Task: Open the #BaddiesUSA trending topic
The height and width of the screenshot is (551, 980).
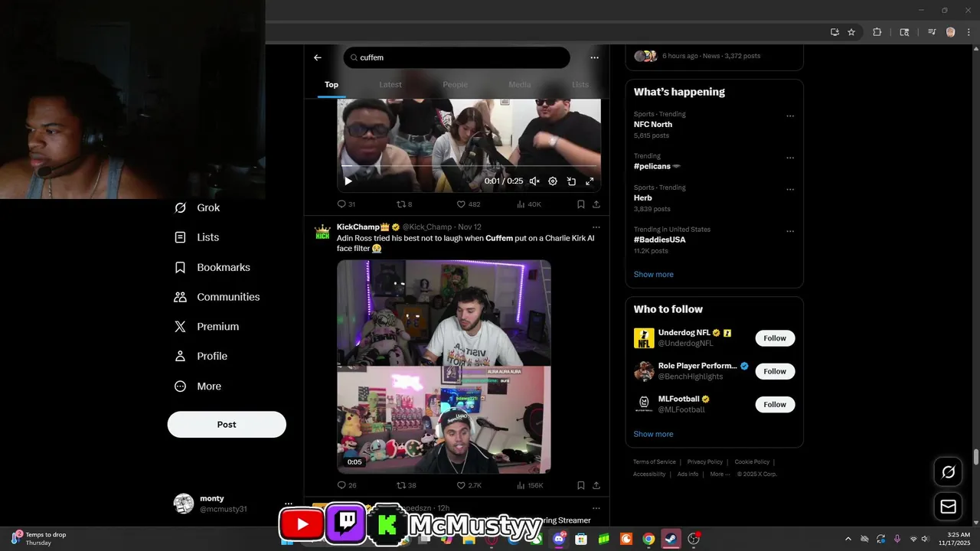Action: coord(660,240)
